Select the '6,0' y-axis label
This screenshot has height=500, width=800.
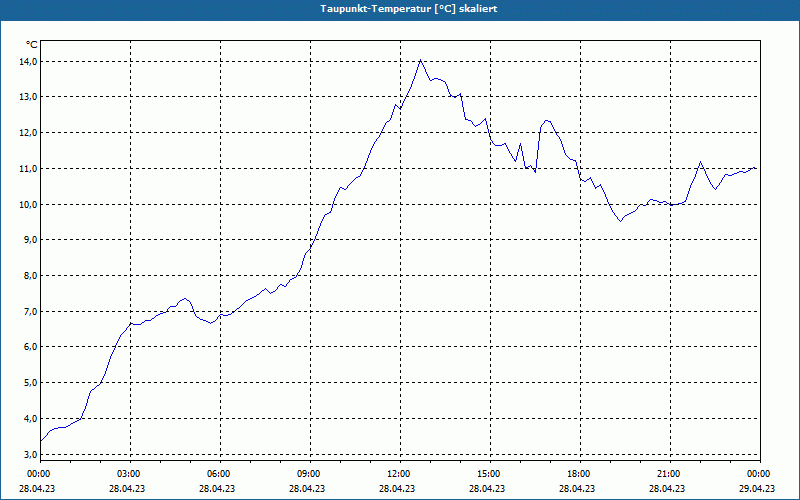pyautogui.click(x=31, y=347)
